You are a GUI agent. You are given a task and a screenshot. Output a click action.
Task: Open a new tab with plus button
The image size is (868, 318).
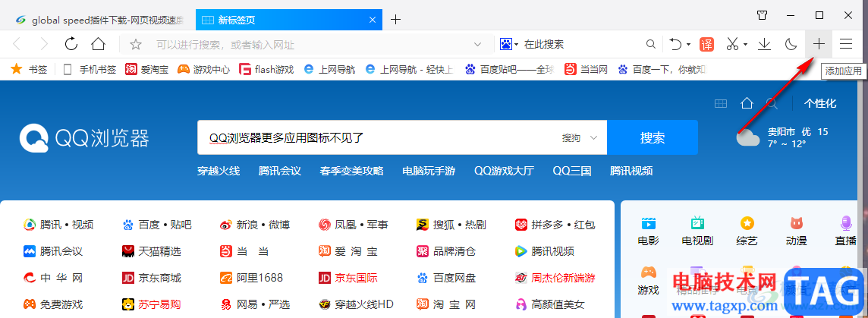click(x=395, y=20)
